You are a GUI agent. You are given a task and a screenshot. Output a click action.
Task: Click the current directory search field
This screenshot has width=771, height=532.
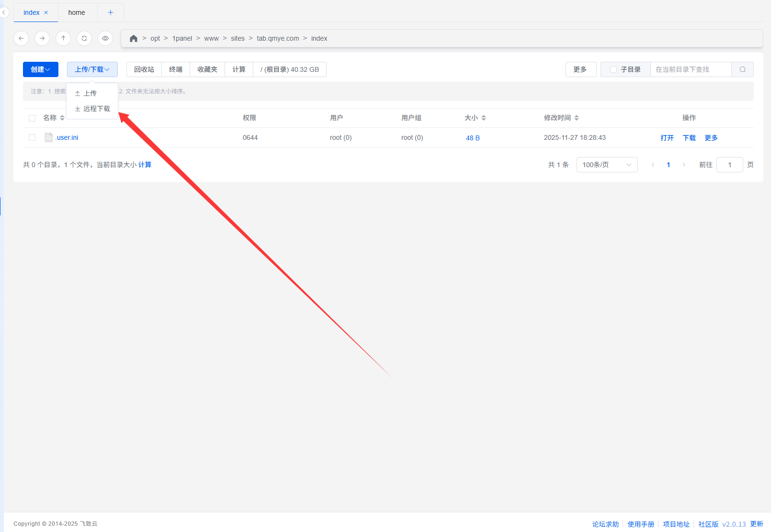[x=690, y=69]
